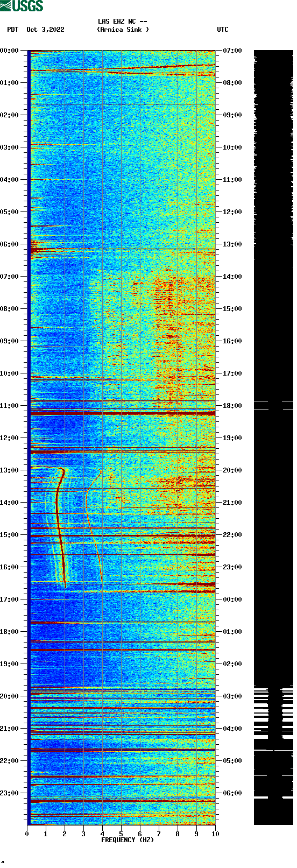The height and width of the screenshot is (868, 297).
Task: Click the 'PDT' timezone label
Action: coord(13,30)
